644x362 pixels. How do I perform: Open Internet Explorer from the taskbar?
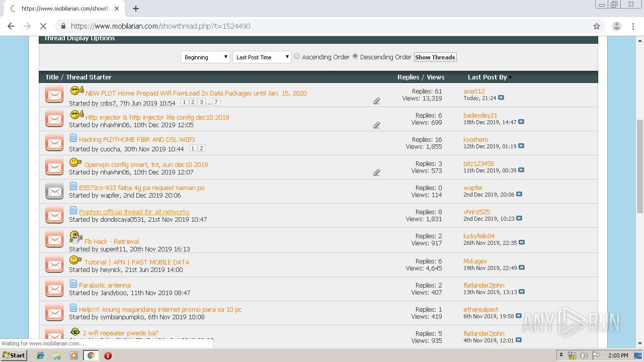point(40,355)
